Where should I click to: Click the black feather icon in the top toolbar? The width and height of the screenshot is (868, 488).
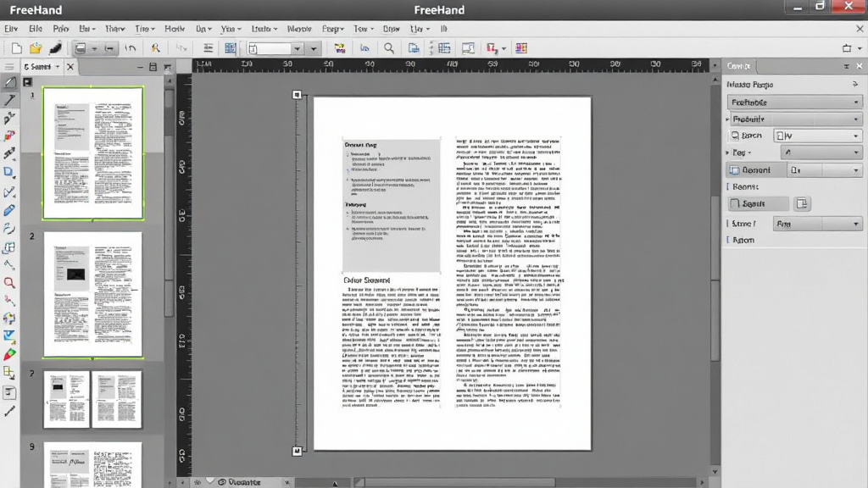pos(55,48)
